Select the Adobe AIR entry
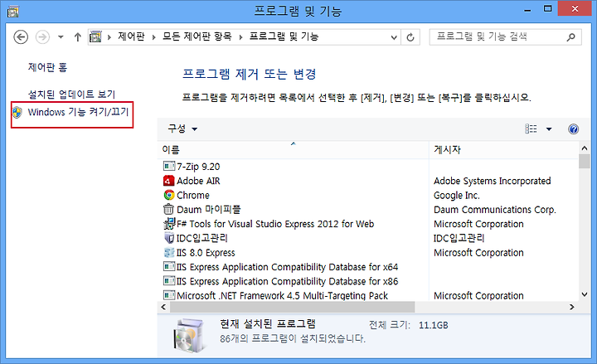The image size is (597, 364). (198, 181)
